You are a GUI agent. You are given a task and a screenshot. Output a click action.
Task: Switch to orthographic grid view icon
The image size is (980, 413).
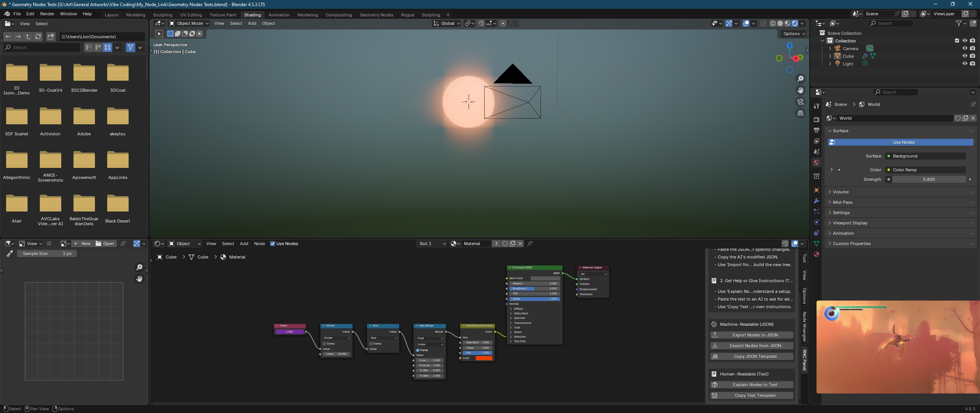(800, 113)
